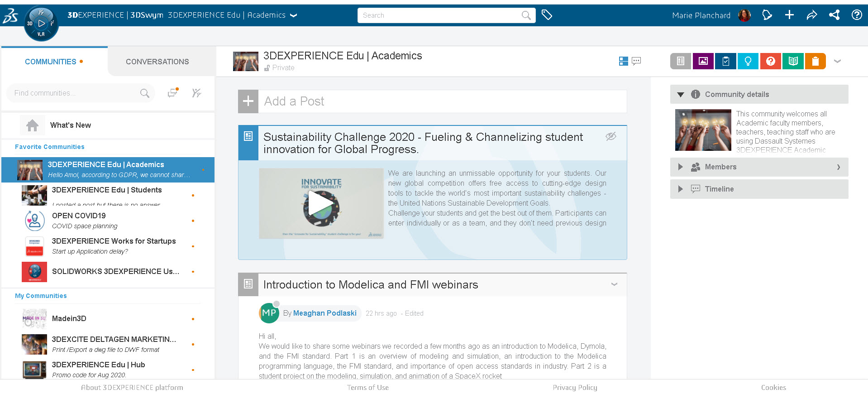Select the green Wiki pages icon
868x394 pixels.
[792, 61]
